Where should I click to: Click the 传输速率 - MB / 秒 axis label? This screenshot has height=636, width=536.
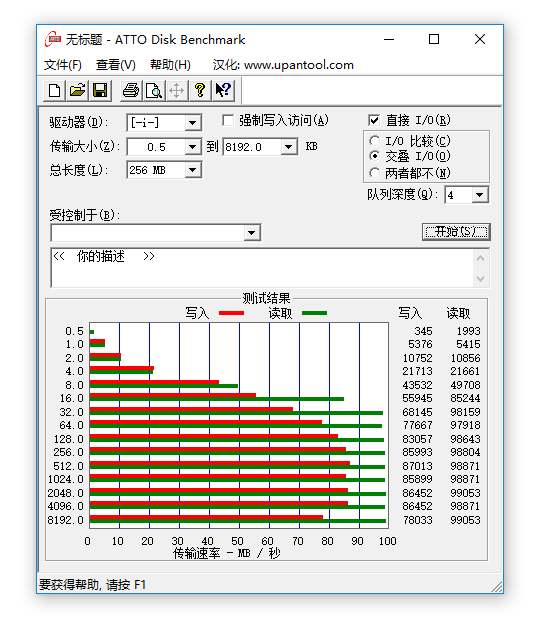226,553
